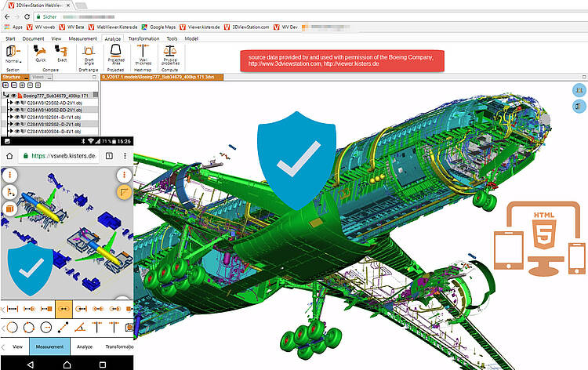Viewport: 588px width, 370px height.
Task: Tap the orange cube button on phone view
Action: (x=10, y=209)
